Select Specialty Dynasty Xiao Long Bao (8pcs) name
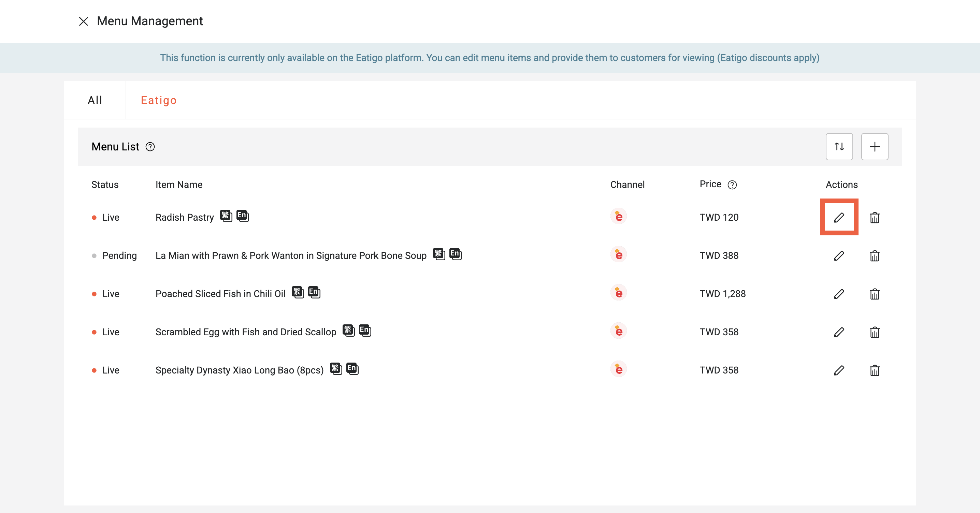The height and width of the screenshot is (513, 980). [239, 370]
